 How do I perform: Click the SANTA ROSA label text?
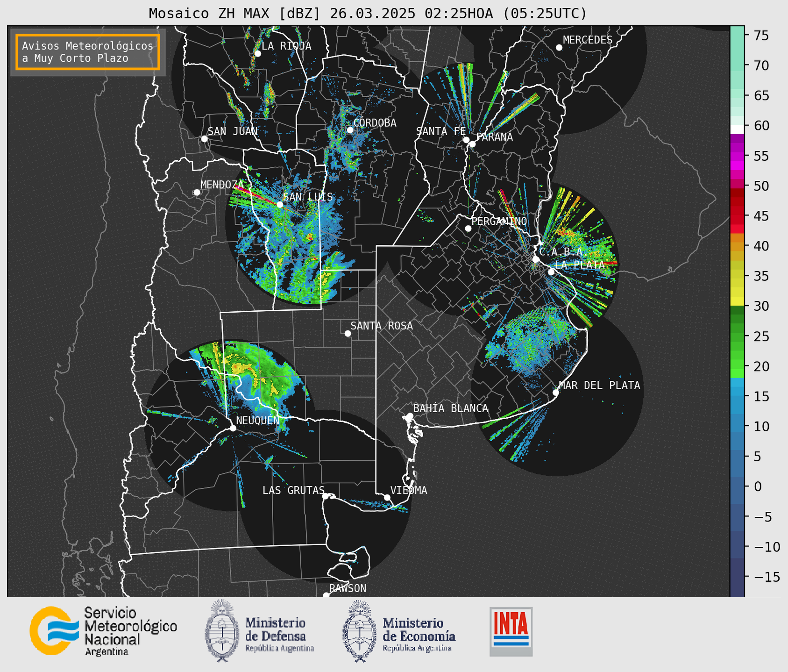click(382, 326)
